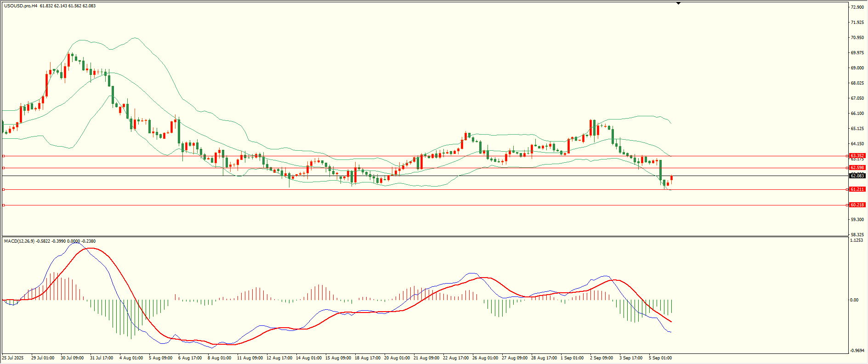Select the 63.352 horizontal line left handle
This screenshot has height=364, width=868.
coord(4,156)
